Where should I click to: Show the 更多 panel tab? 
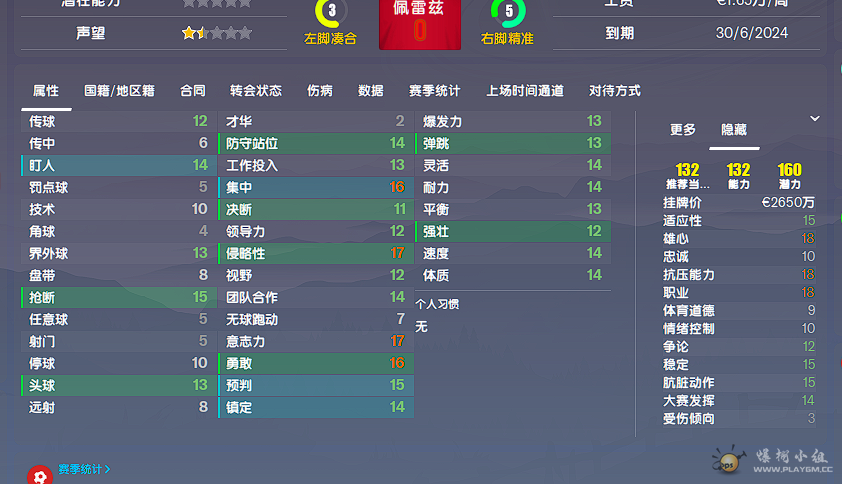click(683, 129)
